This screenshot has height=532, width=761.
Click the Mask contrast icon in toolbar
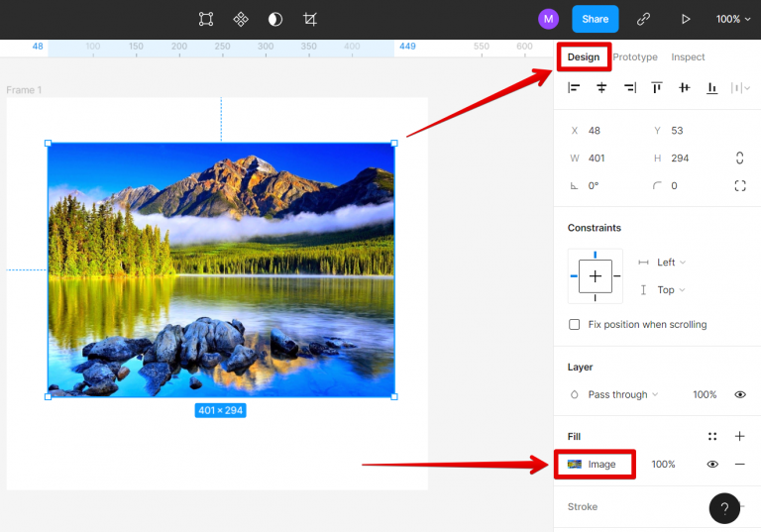tap(275, 19)
